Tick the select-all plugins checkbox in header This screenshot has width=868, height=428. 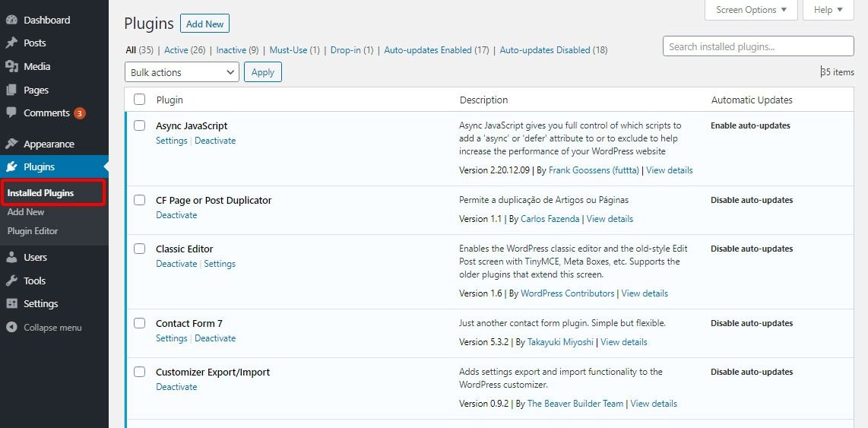[x=140, y=100]
